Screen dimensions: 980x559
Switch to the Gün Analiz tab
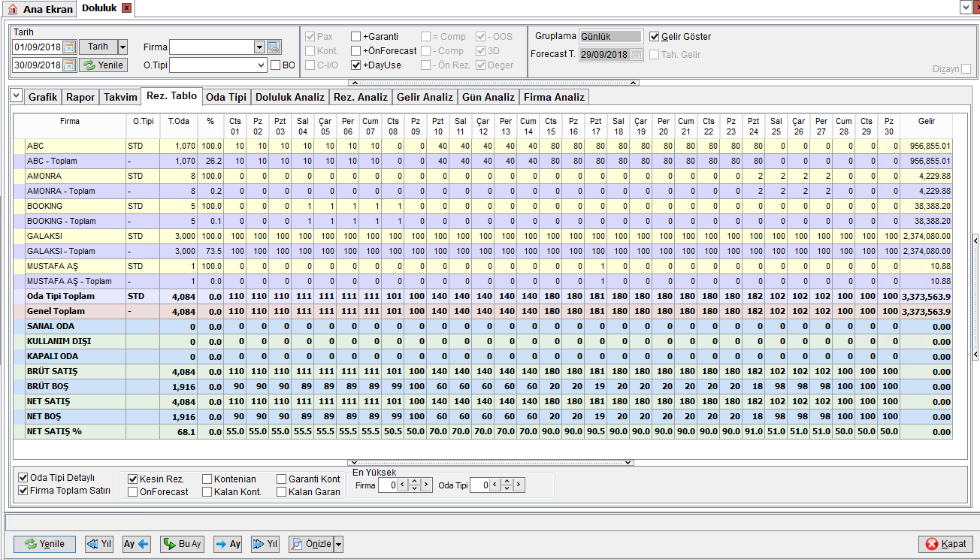[488, 97]
